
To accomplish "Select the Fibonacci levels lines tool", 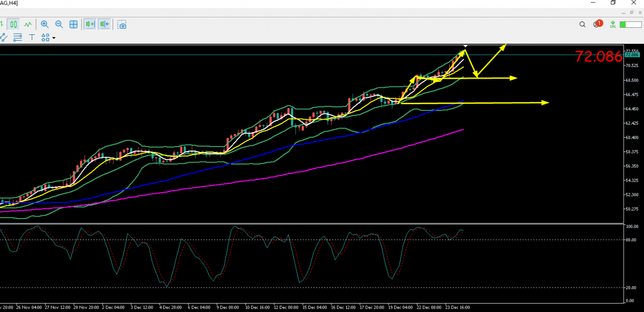I will pyautogui.click(x=18, y=37).
